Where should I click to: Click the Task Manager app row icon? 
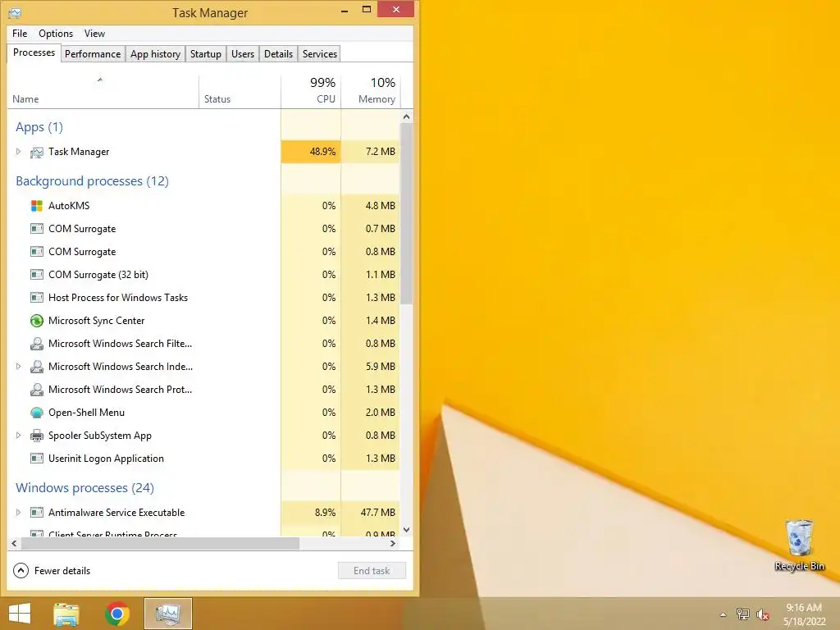coord(37,152)
